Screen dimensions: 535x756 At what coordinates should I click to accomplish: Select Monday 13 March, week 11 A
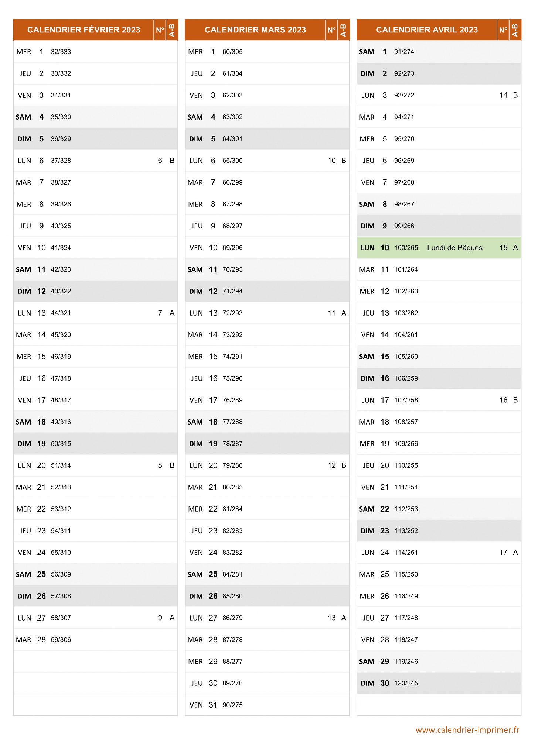click(267, 313)
